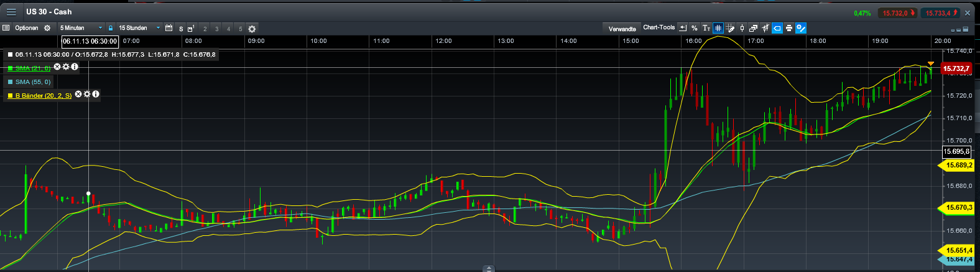
Task: Click the orange marker triangle above last candle
Action: tap(931, 63)
